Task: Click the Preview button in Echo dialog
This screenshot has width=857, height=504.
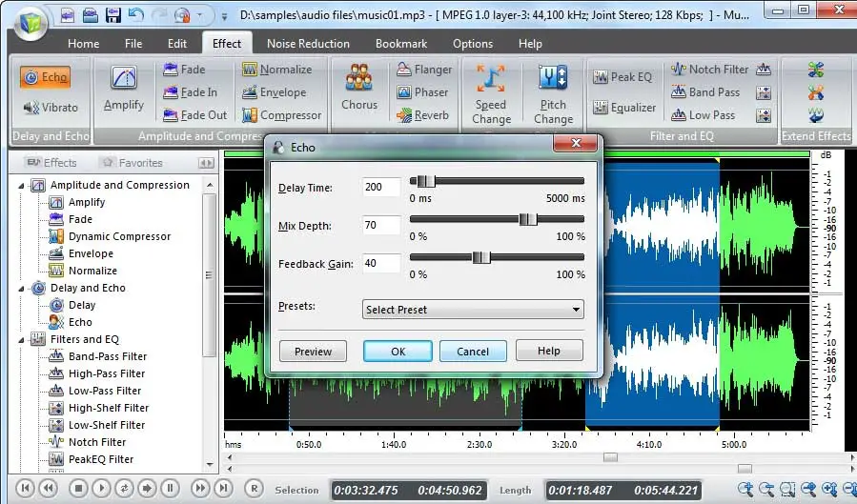Action: [x=313, y=352]
